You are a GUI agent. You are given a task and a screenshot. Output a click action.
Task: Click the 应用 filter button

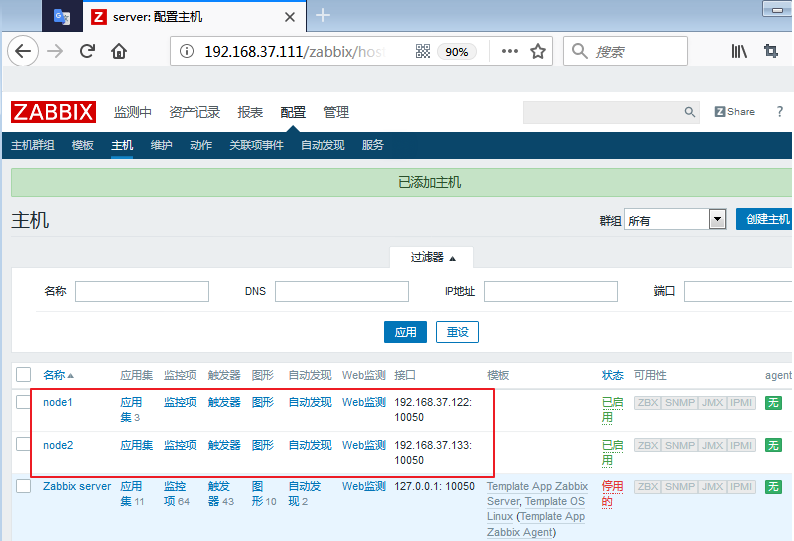click(405, 332)
